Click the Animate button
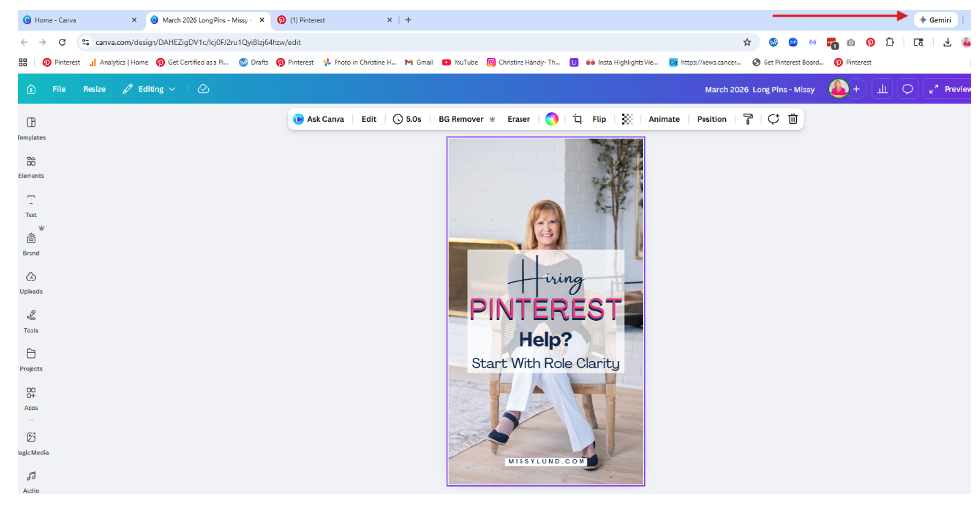Viewport: 980px width, 505px height. 664,119
